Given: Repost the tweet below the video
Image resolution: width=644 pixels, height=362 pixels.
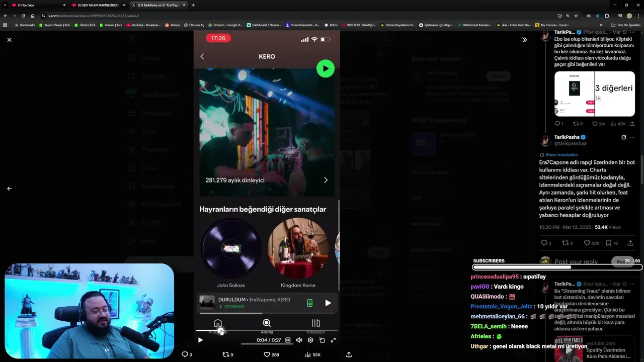Looking at the screenshot, I should (x=228, y=354).
